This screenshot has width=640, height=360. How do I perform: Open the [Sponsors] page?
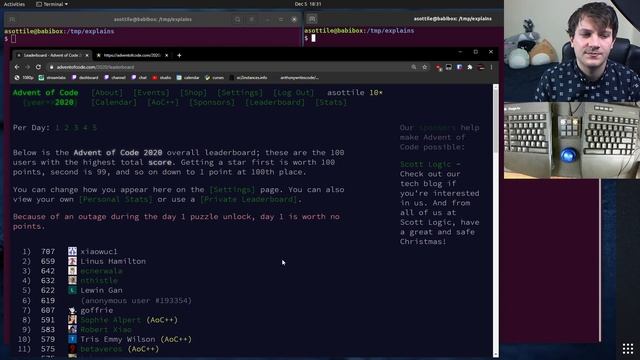[212, 102]
